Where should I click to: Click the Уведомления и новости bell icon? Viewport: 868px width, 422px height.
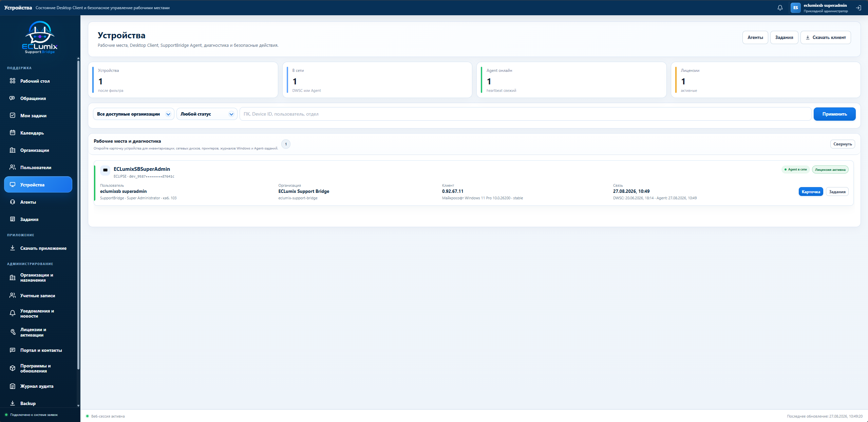pos(13,314)
